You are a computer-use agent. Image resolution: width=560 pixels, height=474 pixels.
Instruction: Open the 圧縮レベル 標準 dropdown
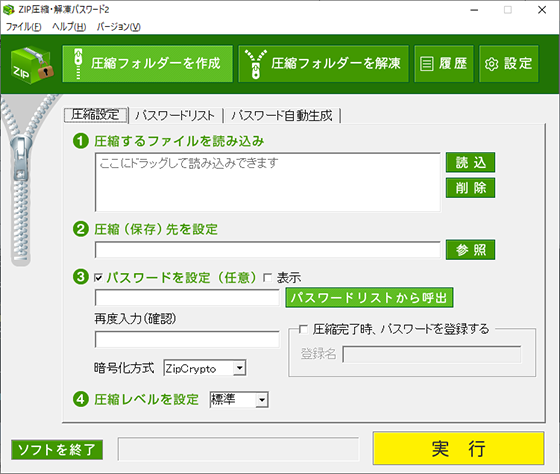coord(262,400)
